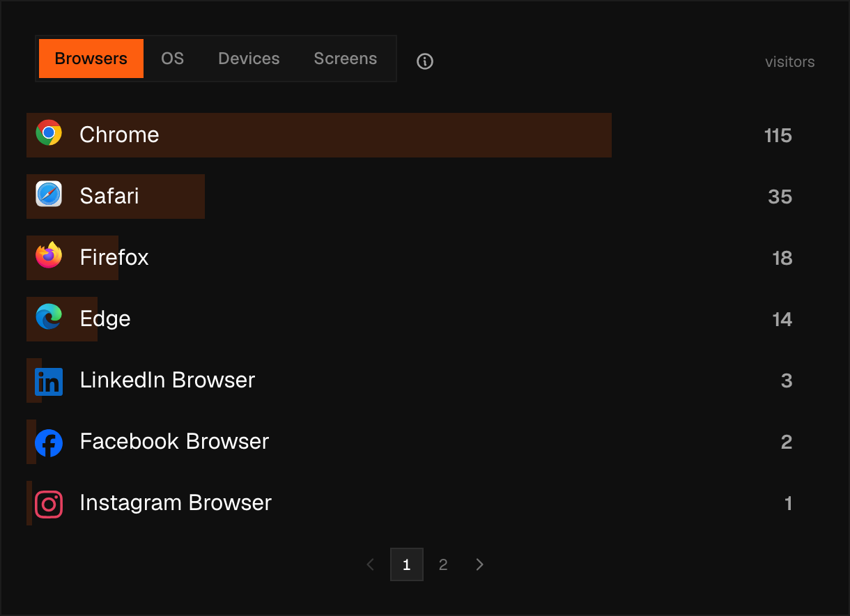Click the Facebook Browser row label
Image resolution: width=850 pixels, height=616 pixels.
tap(174, 441)
